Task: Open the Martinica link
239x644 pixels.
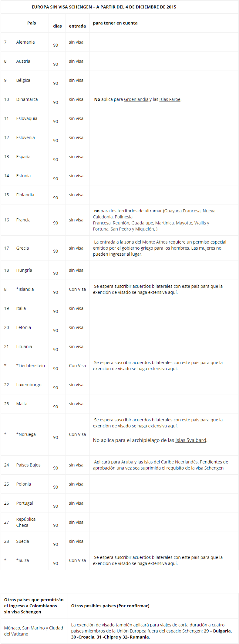Action: [164, 223]
